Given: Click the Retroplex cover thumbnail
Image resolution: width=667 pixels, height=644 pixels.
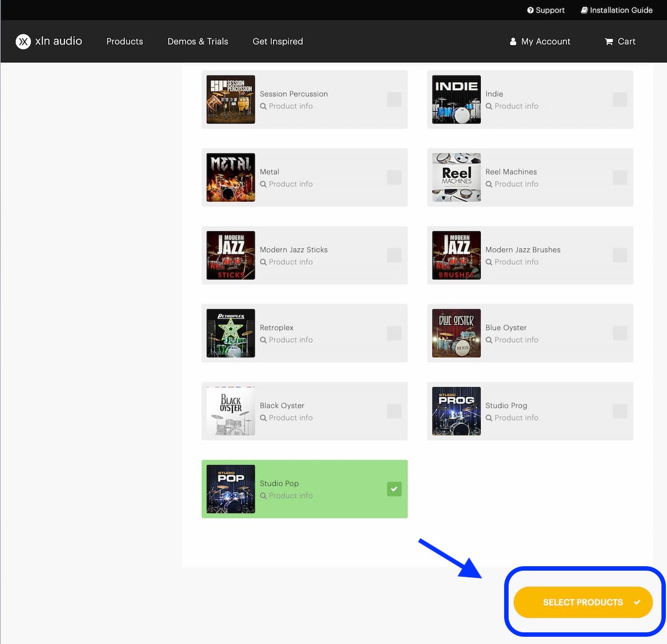Looking at the screenshot, I should 231,333.
